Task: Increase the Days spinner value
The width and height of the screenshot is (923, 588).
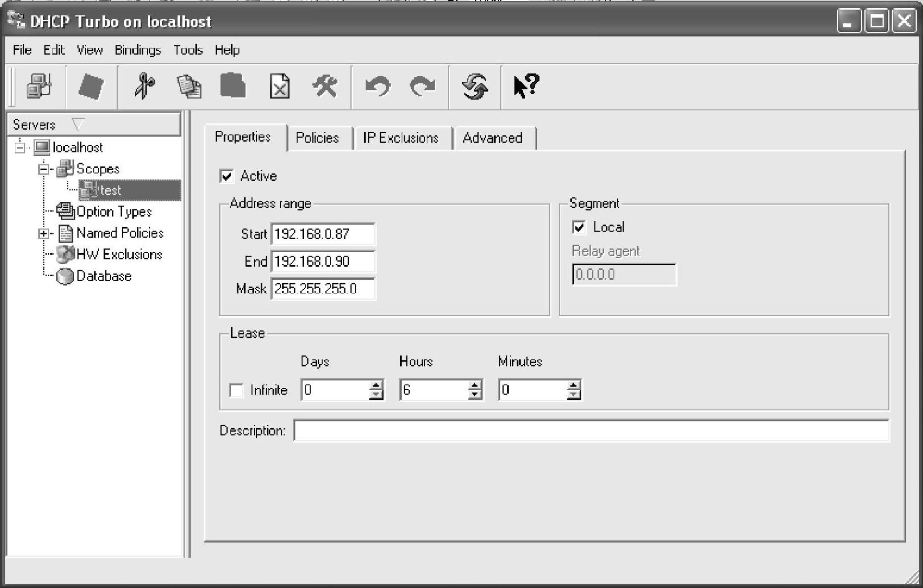Action: [376, 385]
